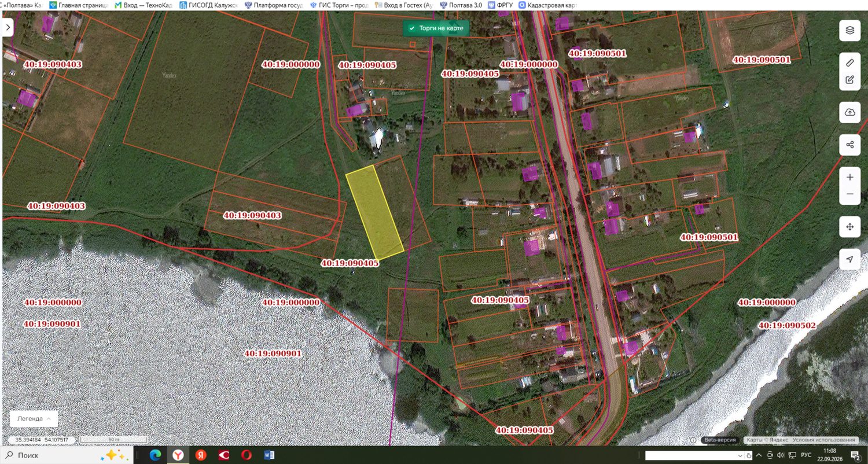
Task: Show hidden tray icons chevron
Action: [759, 455]
